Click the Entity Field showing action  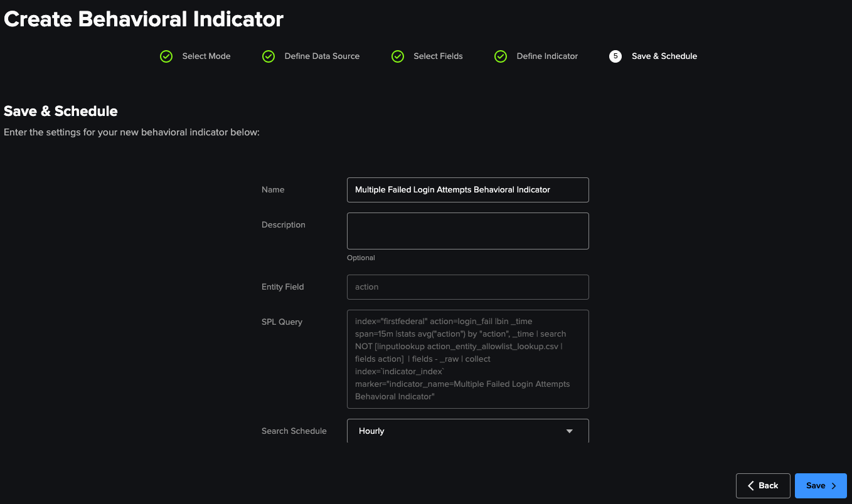(467, 286)
